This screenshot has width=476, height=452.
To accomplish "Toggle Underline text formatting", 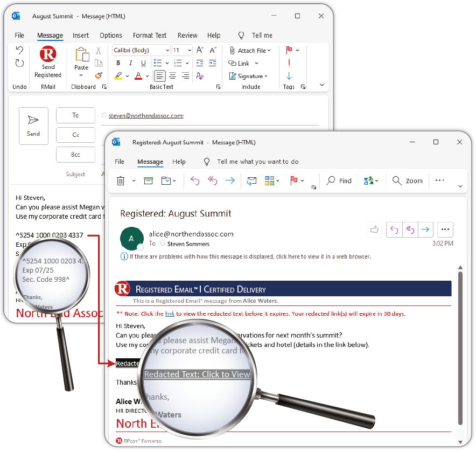I will (143, 63).
